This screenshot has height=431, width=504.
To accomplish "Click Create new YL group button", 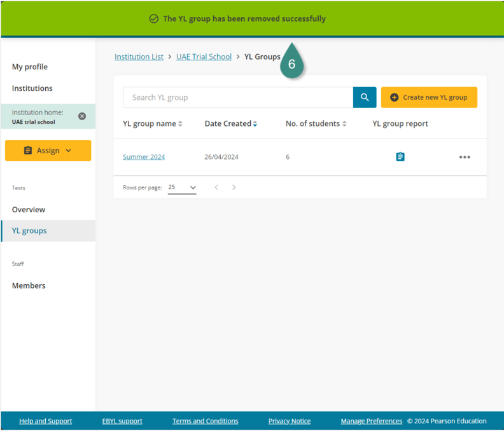I will pyautogui.click(x=429, y=97).
